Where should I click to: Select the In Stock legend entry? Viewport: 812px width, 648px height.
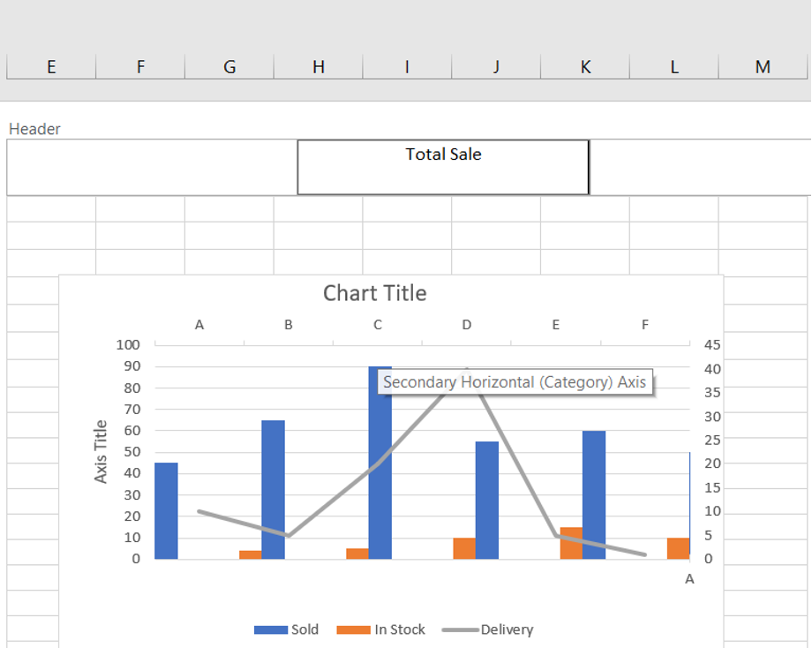[397, 629]
